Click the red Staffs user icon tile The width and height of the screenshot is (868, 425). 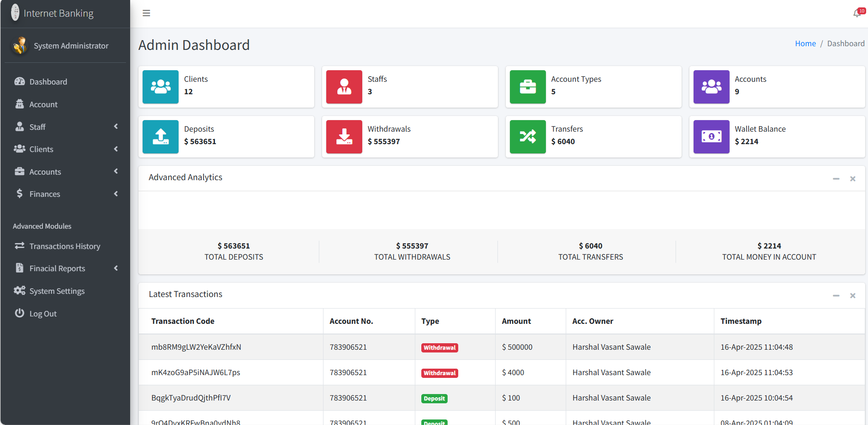pos(344,87)
